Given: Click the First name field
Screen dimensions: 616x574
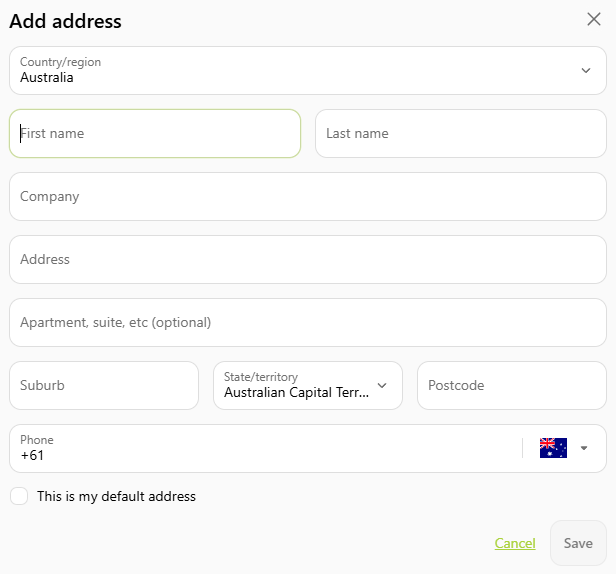Looking at the screenshot, I should pyautogui.click(x=155, y=134).
